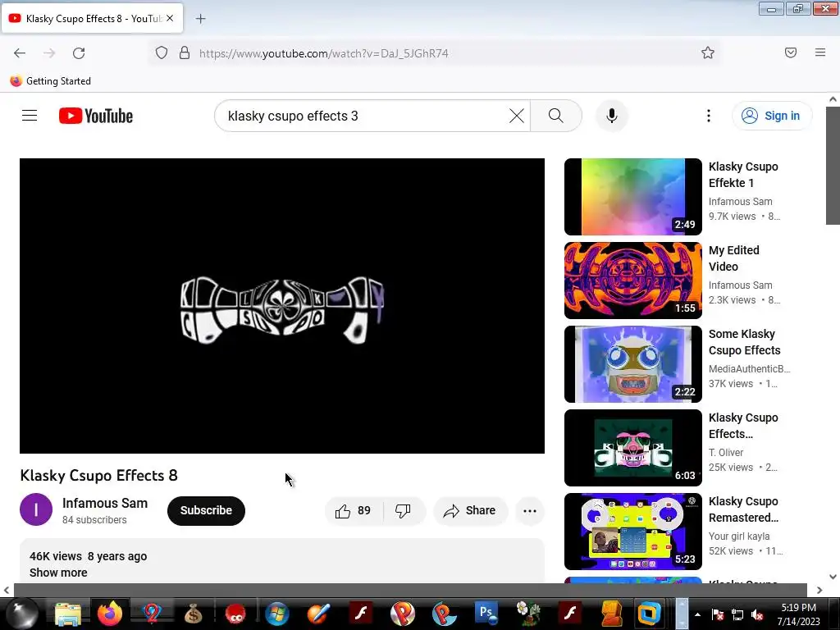Click the Firefox taskbar icon
The height and width of the screenshot is (630, 840).
coord(110,614)
